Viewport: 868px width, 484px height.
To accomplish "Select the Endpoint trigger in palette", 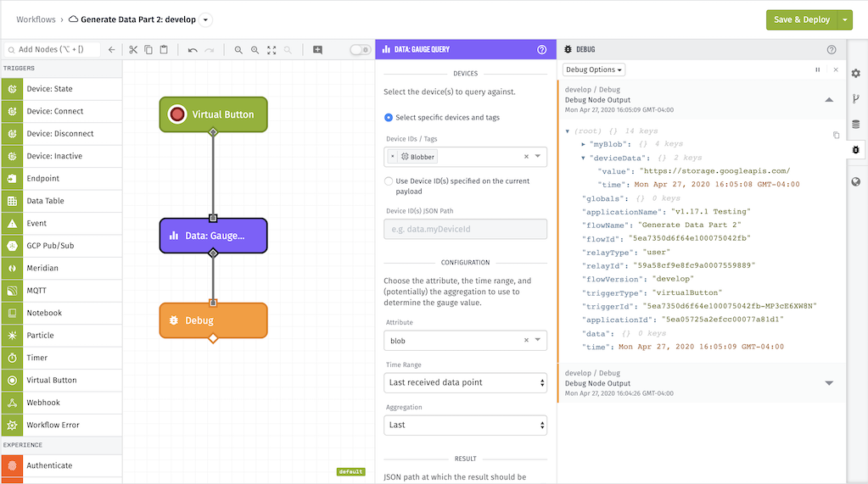I will click(61, 179).
